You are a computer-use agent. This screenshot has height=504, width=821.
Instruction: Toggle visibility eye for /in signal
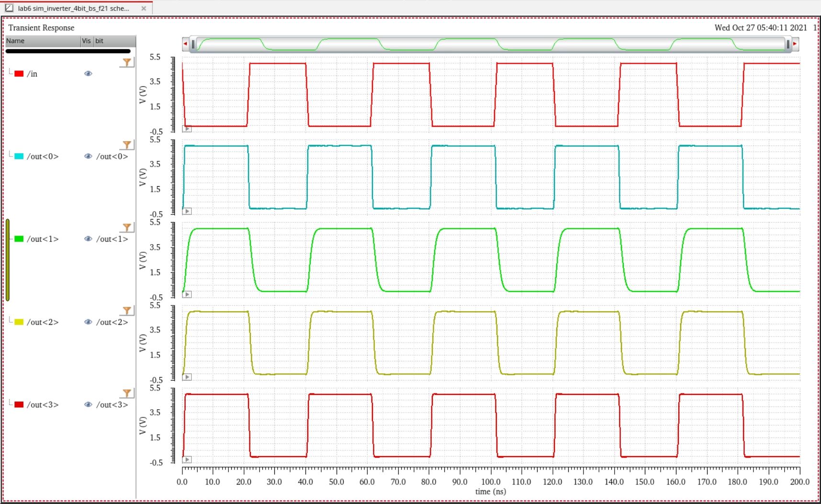[x=88, y=74]
